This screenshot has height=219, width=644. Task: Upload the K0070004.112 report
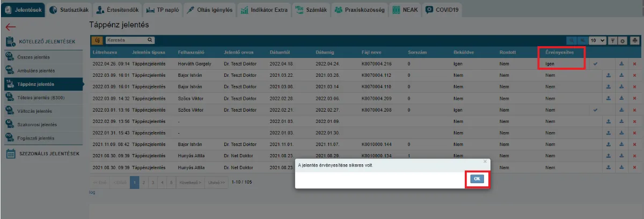coord(609,75)
